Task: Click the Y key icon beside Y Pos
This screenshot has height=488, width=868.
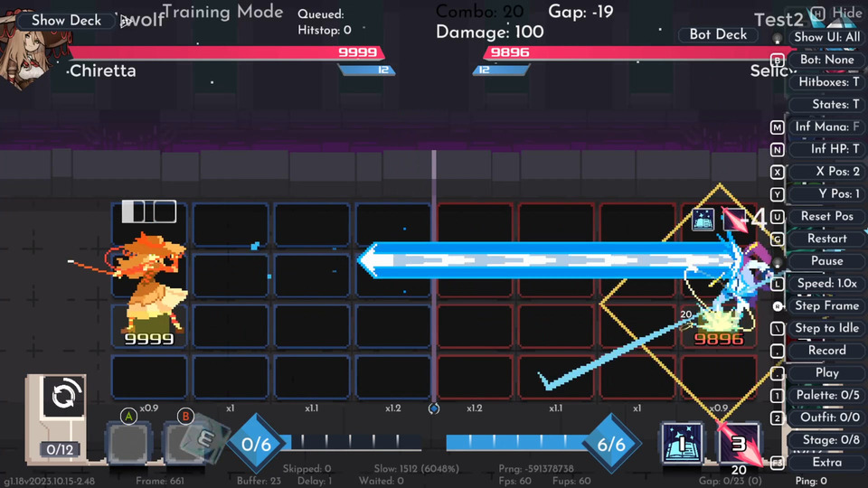Action: [778, 194]
